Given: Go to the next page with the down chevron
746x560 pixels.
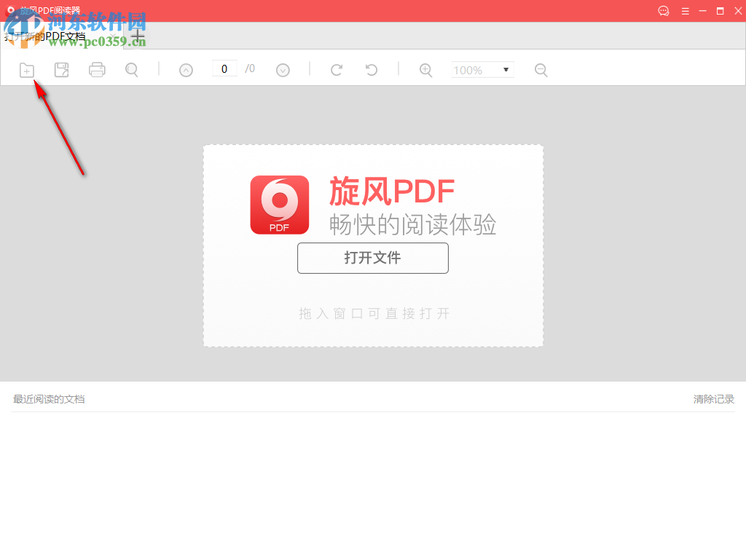Looking at the screenshot, I should tap(283, 69).
